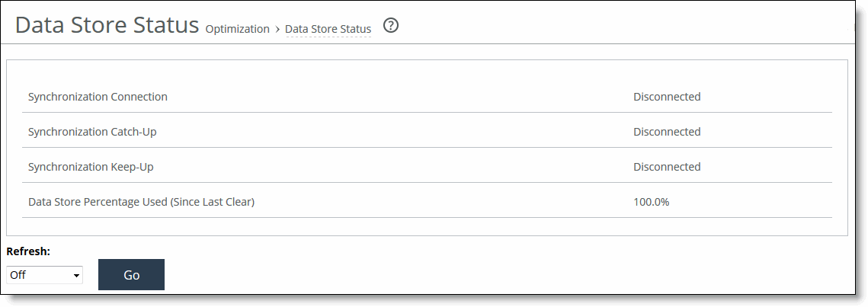Click the breadcrumb chevron separator

click(277, 29)
